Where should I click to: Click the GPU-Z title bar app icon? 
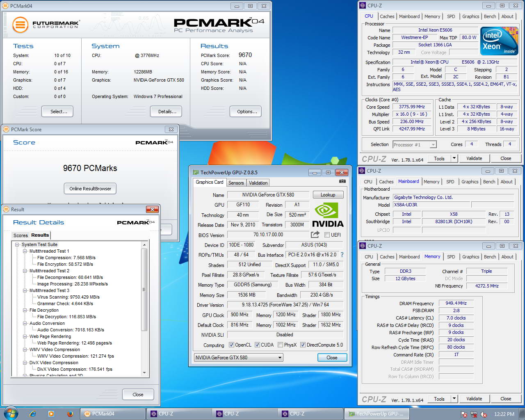196,172
